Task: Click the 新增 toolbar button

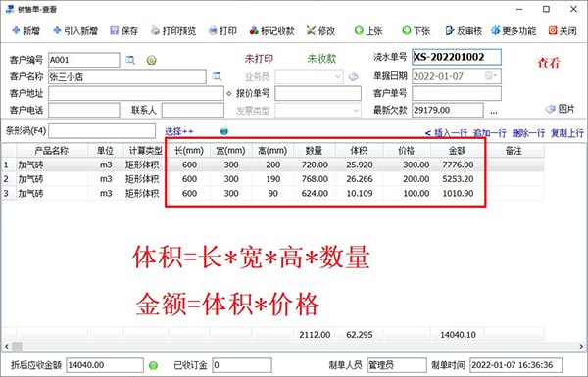Action: (26, 30)
